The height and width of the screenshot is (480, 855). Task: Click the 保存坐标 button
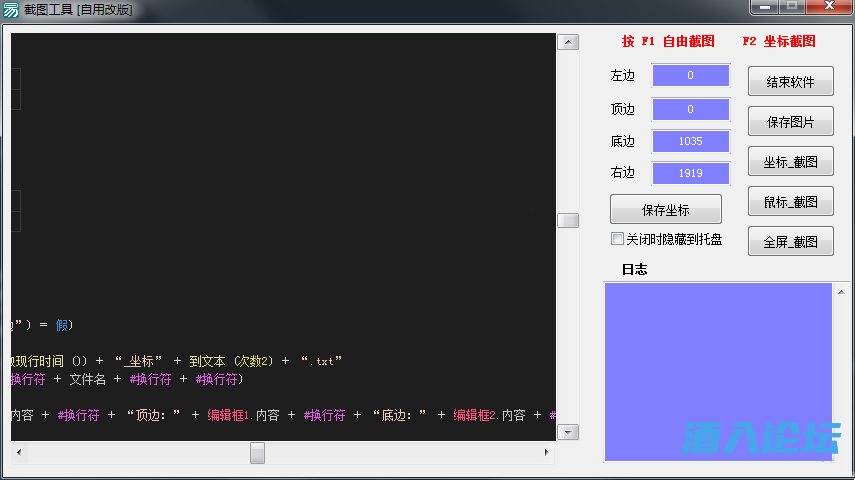[x=665, y=210]
